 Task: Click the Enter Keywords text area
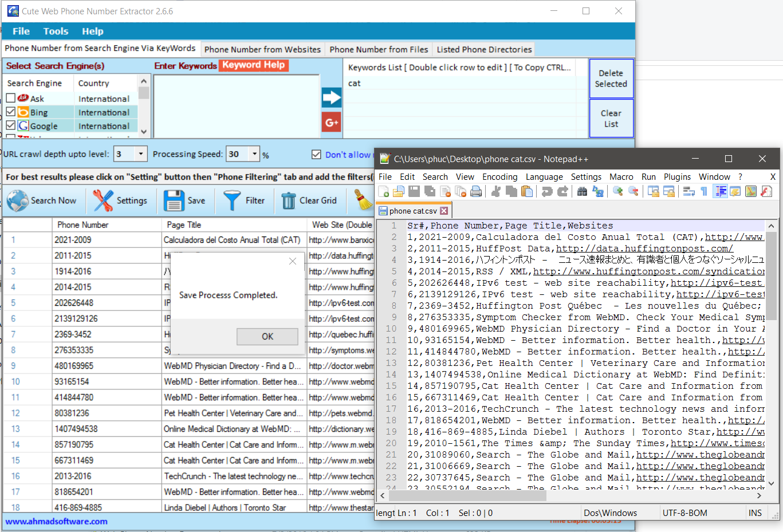pyautogui.click(x=236, y=106)
